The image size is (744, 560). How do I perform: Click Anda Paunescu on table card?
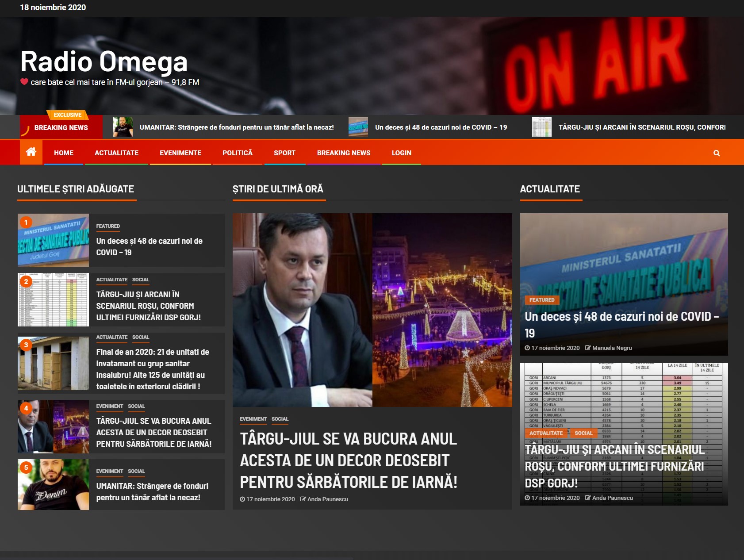coord(613,498)
